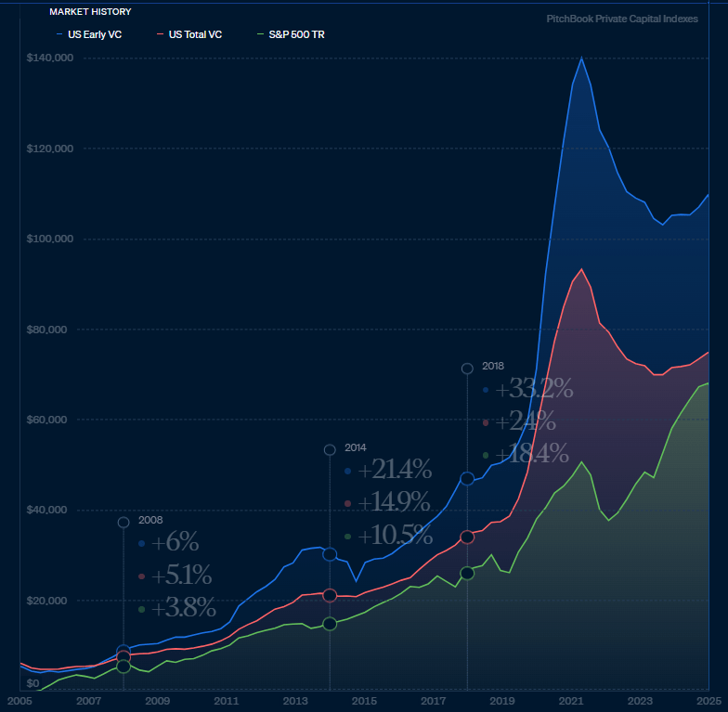Screen dimensions: 728x712
Task: Select the red US Total VC point at 2014
Action: coord(329,595)
